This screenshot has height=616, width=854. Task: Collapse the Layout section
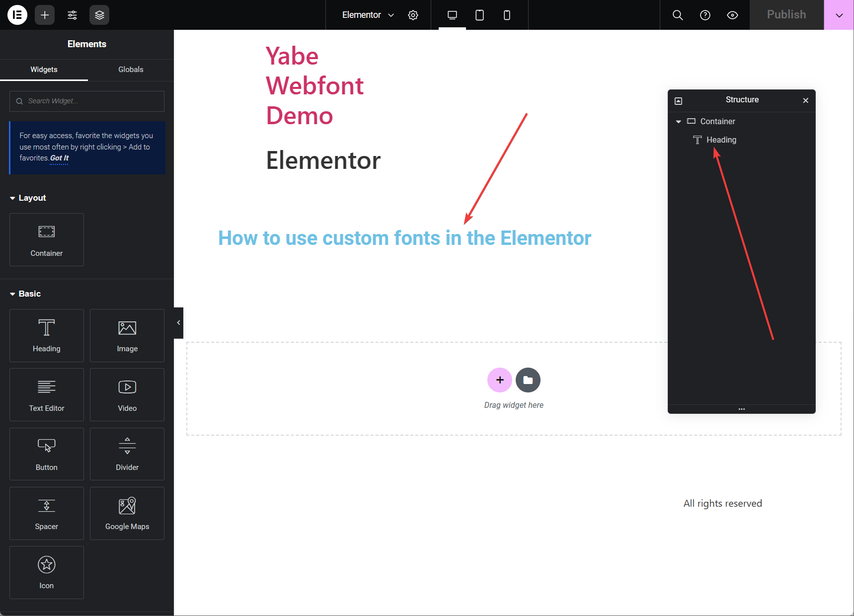(28, 198)
